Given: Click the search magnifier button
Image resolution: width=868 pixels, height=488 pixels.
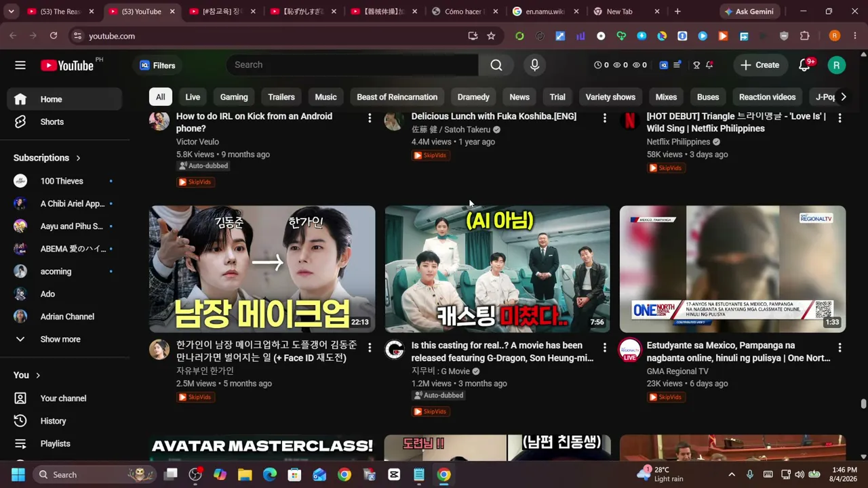Looking at the screenshot, I should click(x=496, y=65).
